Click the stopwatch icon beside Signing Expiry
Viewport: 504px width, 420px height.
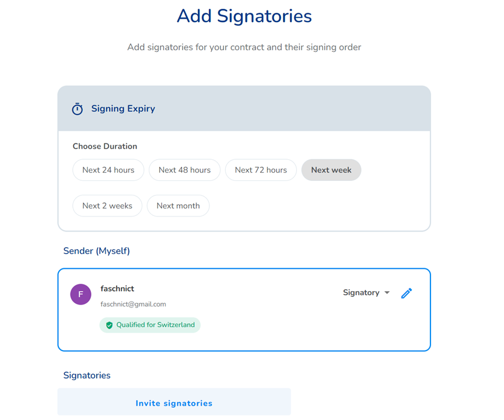click(x=77, y=108)
